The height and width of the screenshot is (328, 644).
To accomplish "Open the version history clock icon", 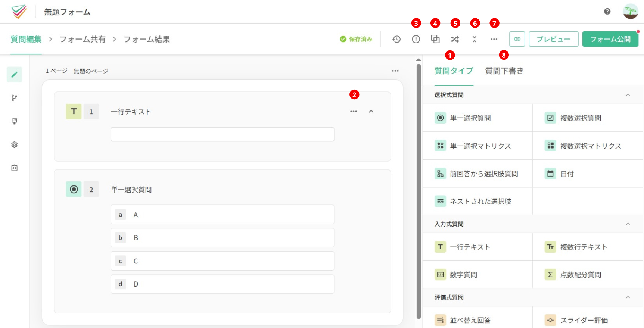I will 396,39.
